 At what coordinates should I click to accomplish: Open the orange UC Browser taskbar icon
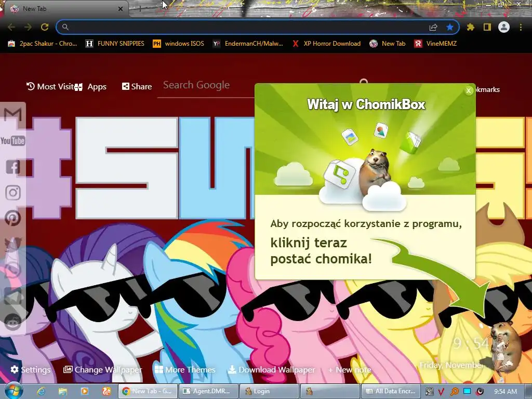coord(106,391)
